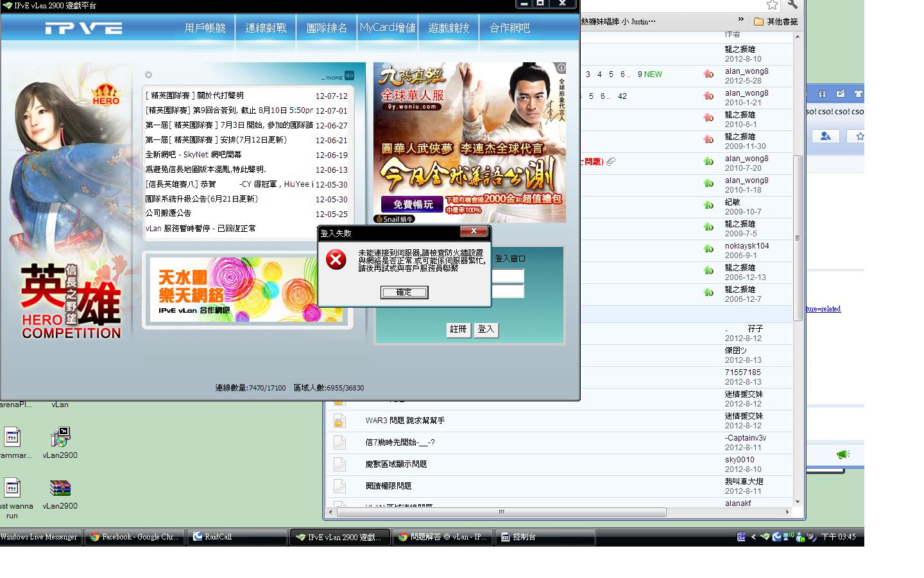Open the 其他書籤 bookmarks folder
The image size is (924, 578).
[x=776, y=22]
